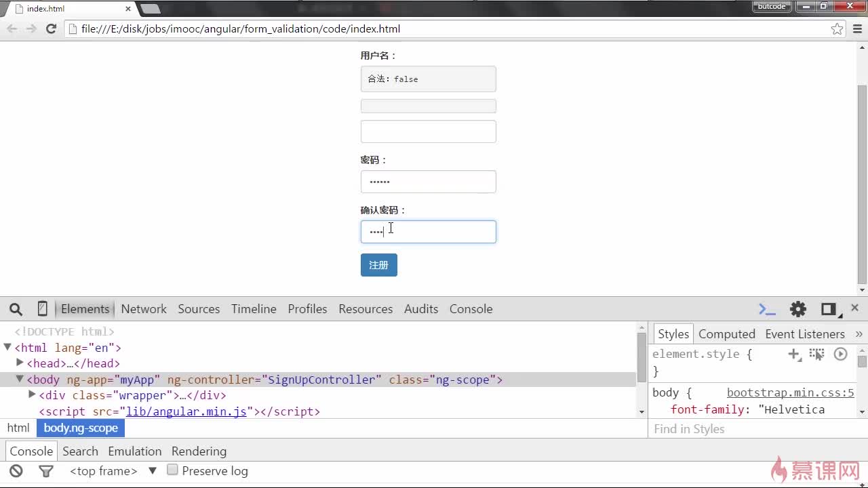
Task: Open the Rendering drawer tab
Action: (x=199, y=451)
